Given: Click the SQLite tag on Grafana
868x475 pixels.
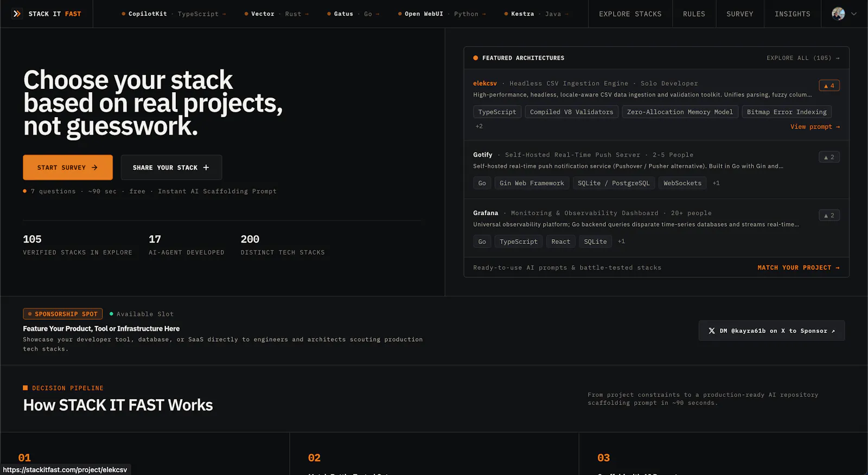Looking at the screenshot, I should (595, 242).
